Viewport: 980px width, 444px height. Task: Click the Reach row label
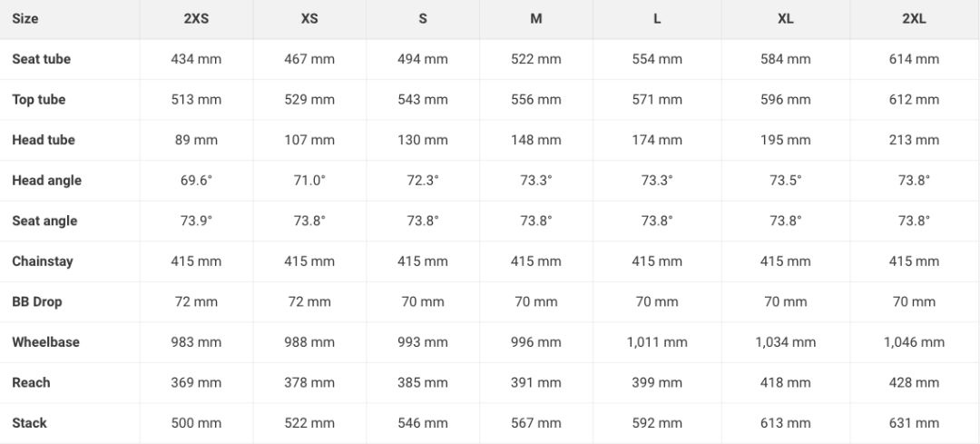[31, 382]
